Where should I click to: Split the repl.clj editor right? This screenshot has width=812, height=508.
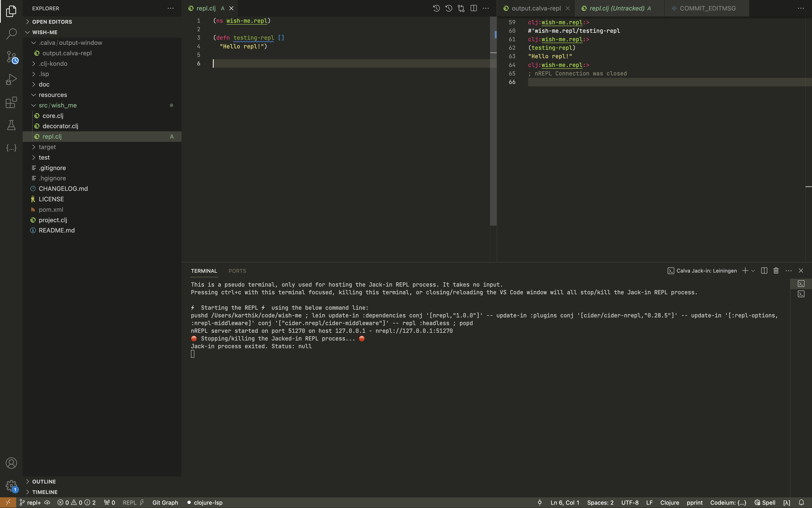click(474, 8)
